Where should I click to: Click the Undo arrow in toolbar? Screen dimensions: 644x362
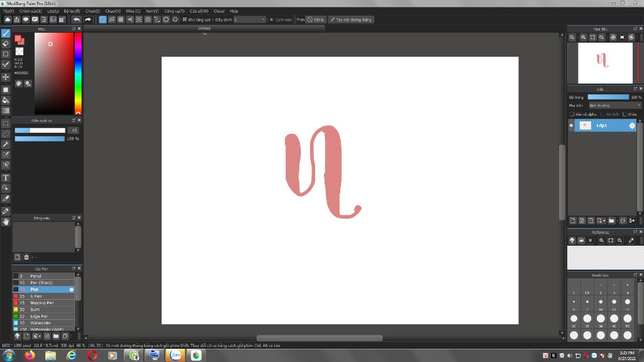76,19
